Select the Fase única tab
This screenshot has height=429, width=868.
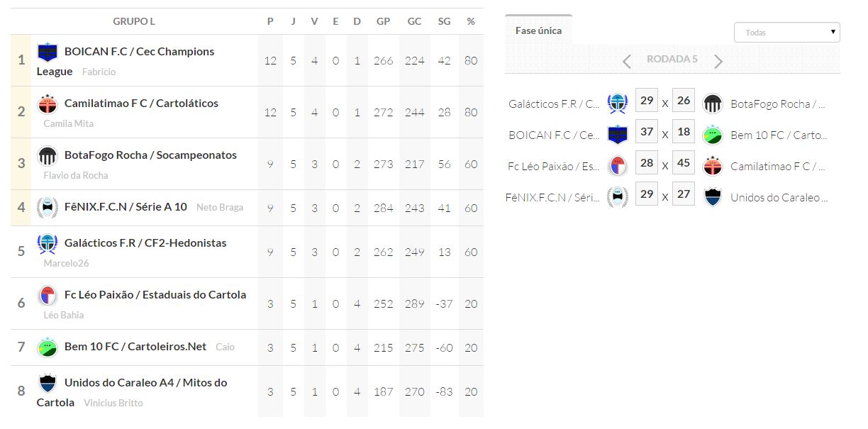pyautogui.click(x=538, y=30)
